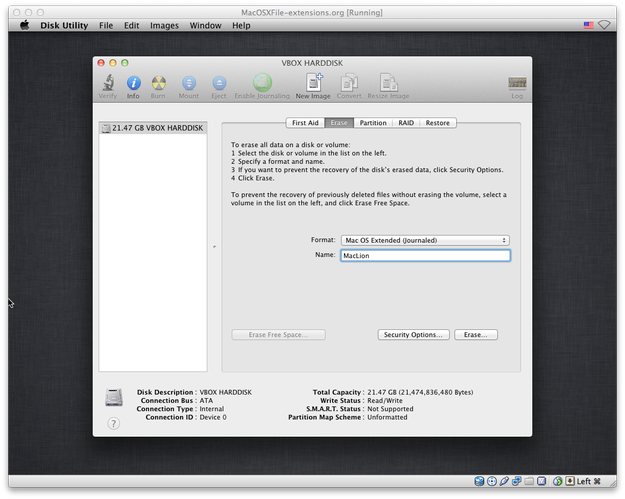Click the 'Not Supported' S.M.A.R.T. status text

click(390, 409)
